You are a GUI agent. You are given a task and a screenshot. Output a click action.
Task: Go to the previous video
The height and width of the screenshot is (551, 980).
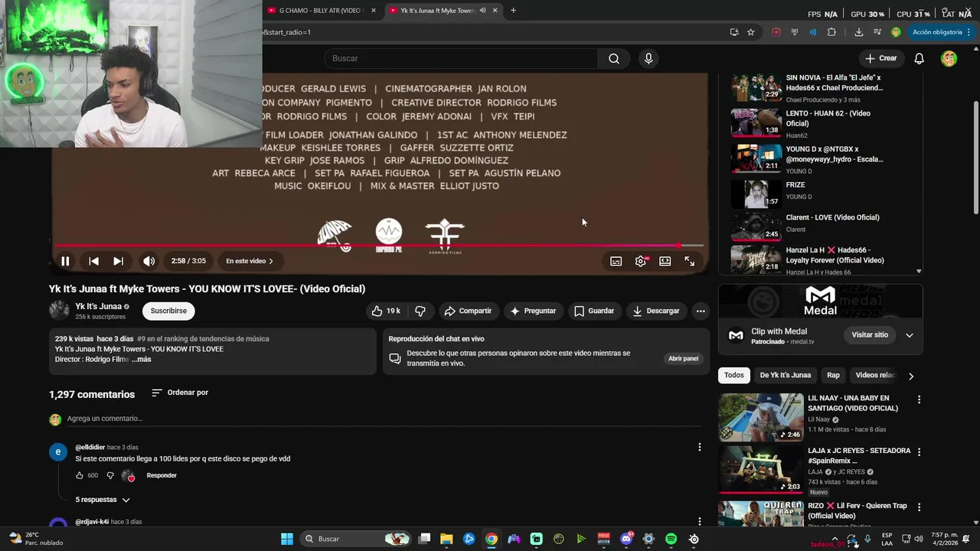[93, 261]
